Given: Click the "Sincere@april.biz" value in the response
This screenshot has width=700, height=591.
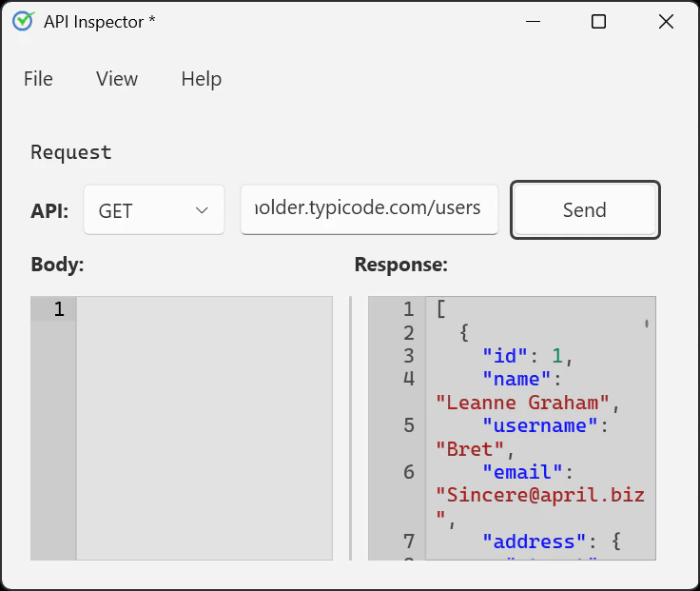Looking at the screenshot, I should tap(540, 504).
